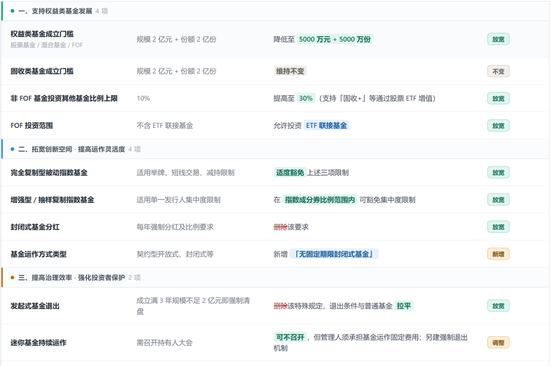Click 放宽 tag in FOF 投资范围 row
Image resolution: width=550 pixels, height=366 pixels.
coord(498,126)
